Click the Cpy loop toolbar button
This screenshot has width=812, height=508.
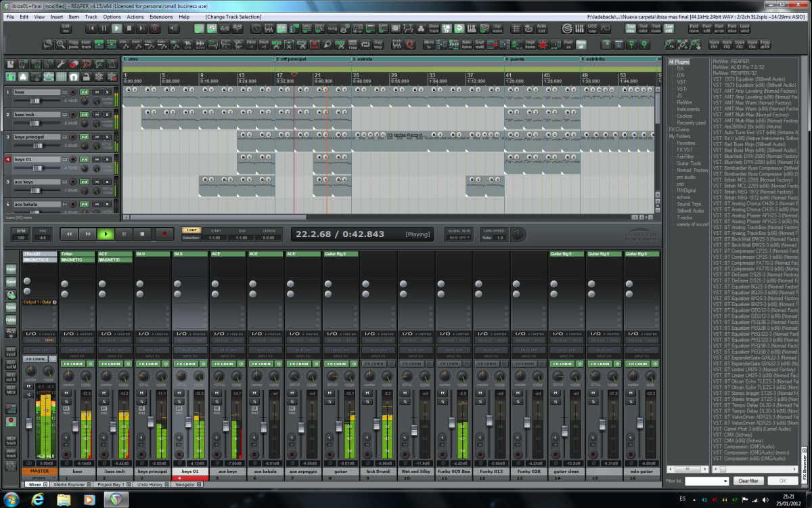[x=378, y=44]
